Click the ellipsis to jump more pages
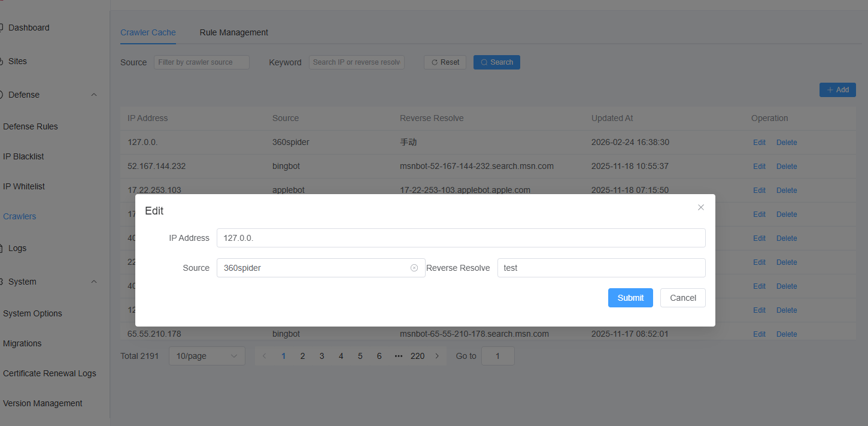The height and width of the screenshot is (426, 868). click(x=399, y=356)
